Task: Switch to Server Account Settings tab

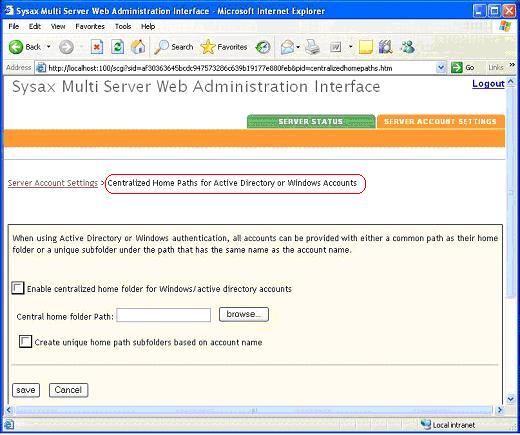Action: point(440,121)
